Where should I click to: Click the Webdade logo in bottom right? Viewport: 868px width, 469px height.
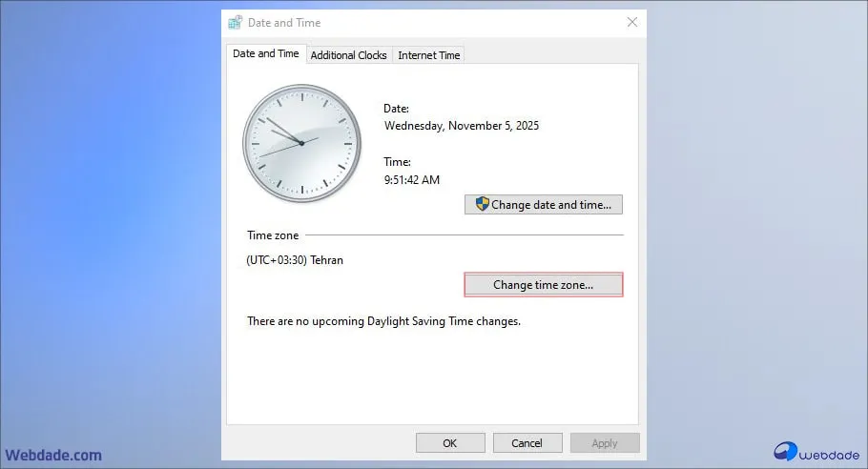[x=816, y=451]
